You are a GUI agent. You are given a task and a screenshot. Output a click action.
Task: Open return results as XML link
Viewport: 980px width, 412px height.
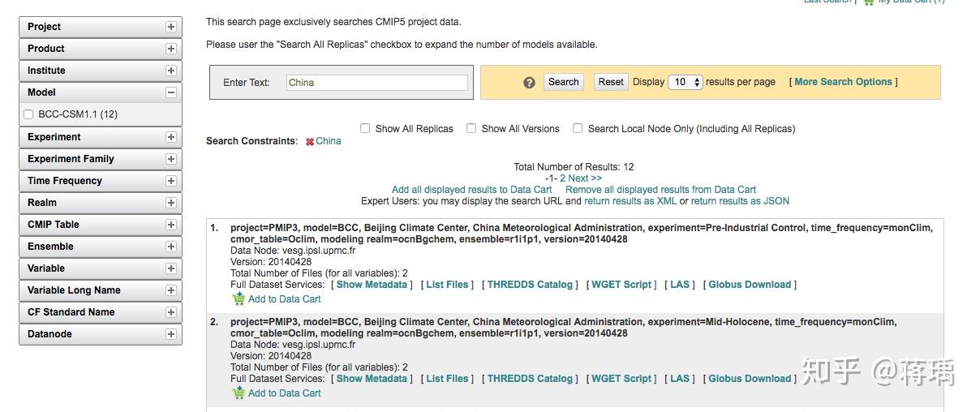pyautogui.click(x=630, y=201)
